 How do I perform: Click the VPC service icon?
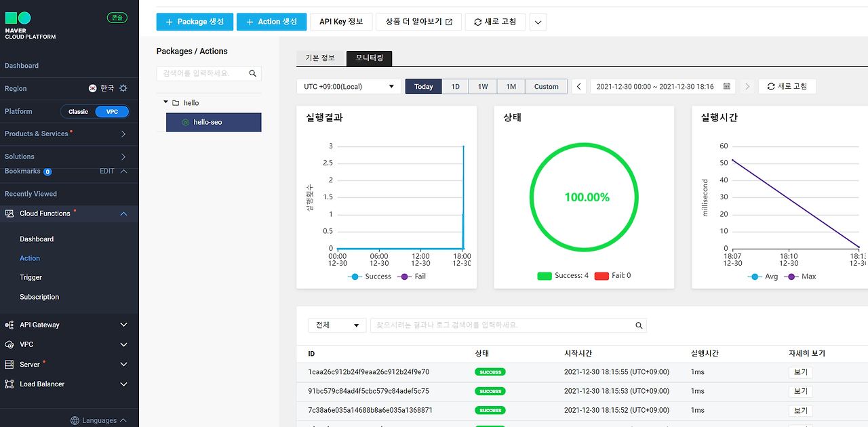9,344
